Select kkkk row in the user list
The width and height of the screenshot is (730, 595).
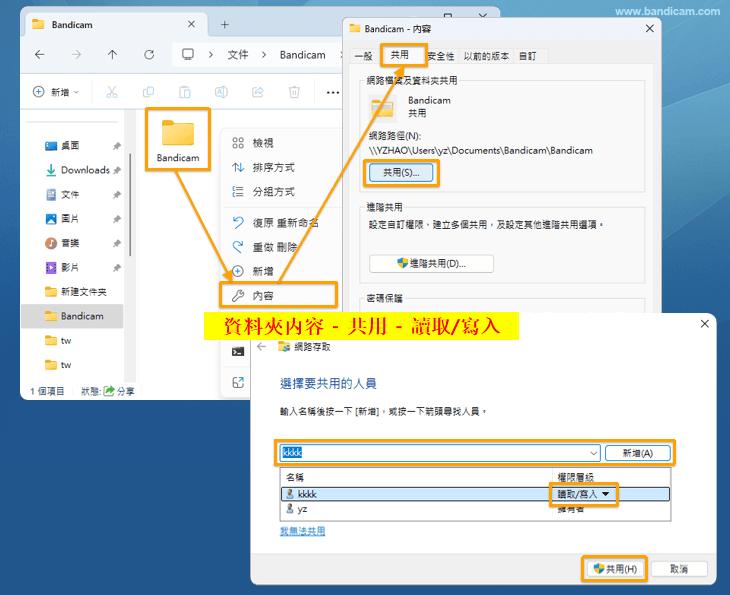click(475, 494)
